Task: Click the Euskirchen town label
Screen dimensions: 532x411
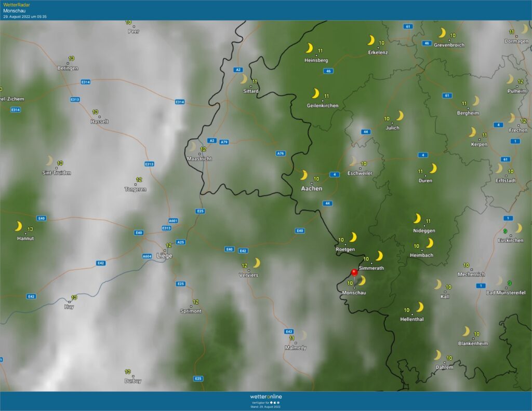Action: pos(511,240)
